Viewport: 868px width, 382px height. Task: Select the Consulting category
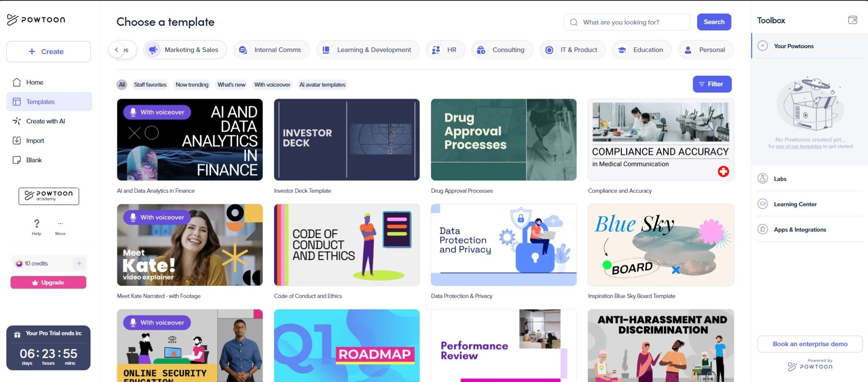point(502,50)
